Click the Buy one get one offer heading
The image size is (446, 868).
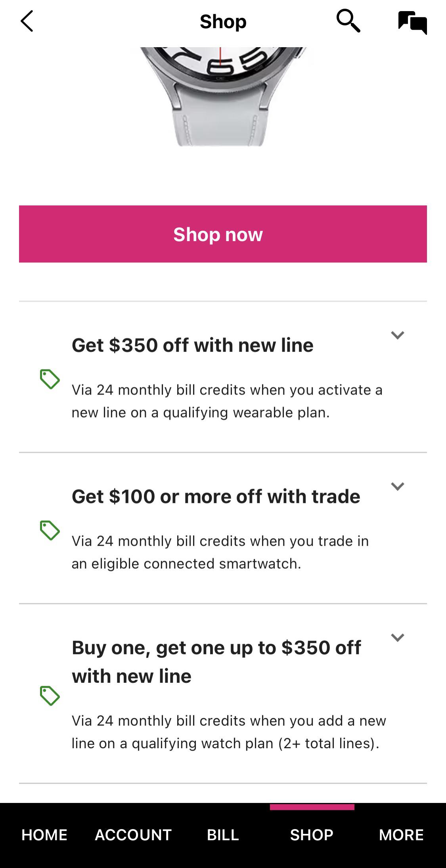click(x=216, y=661)
